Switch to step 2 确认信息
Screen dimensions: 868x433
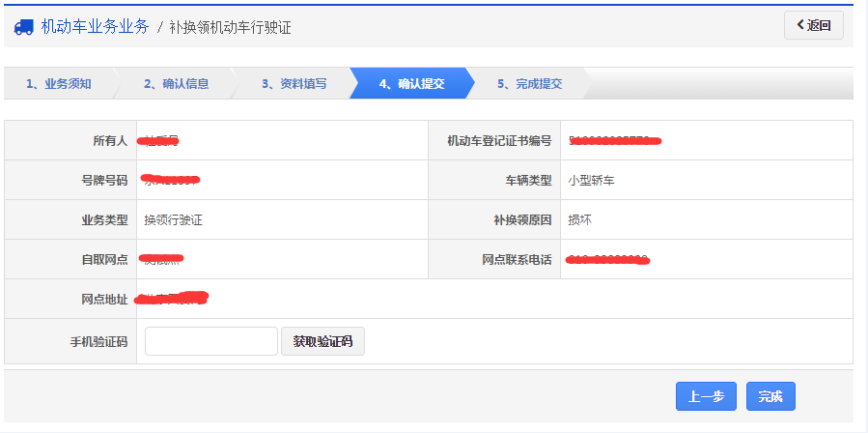176,83
